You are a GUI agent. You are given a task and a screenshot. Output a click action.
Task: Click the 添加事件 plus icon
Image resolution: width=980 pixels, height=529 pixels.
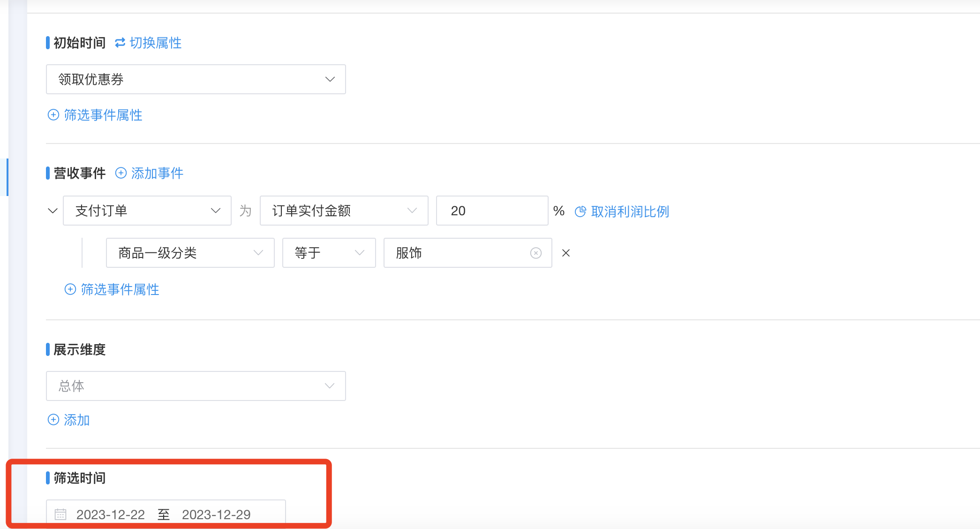tap(121, 173)
